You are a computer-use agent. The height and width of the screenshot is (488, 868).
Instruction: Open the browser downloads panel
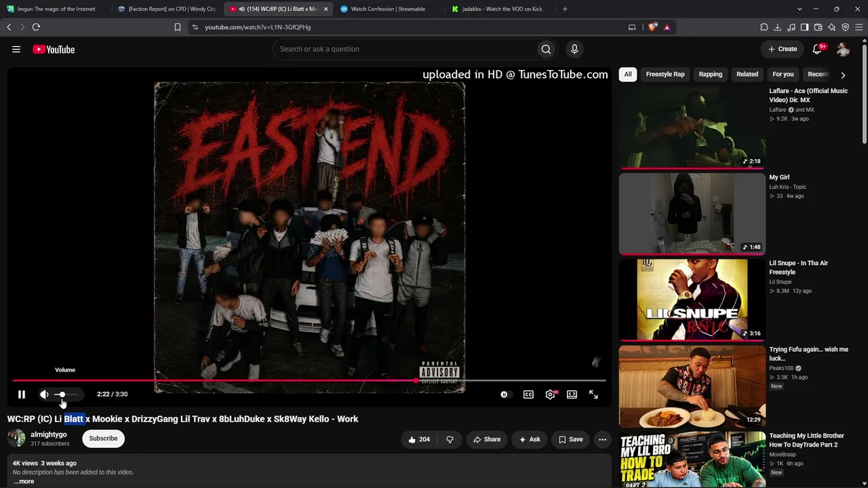(x=778, y=27)
